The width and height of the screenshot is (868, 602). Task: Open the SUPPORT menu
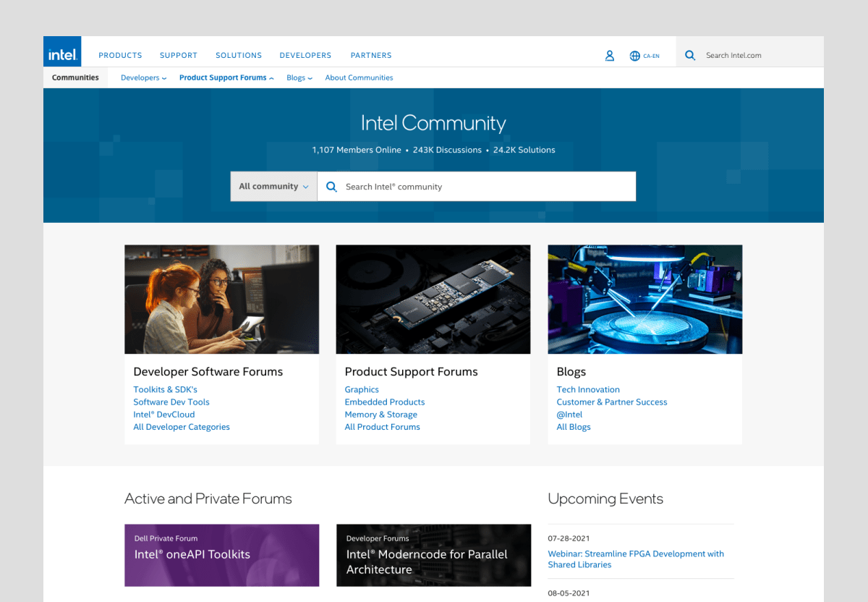(x=179, y=55)
